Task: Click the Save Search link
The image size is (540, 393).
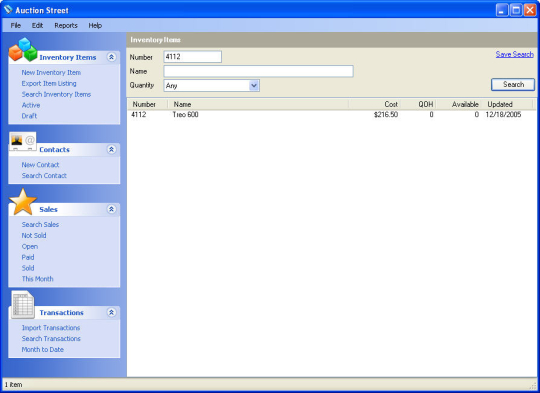Action: 515,54
